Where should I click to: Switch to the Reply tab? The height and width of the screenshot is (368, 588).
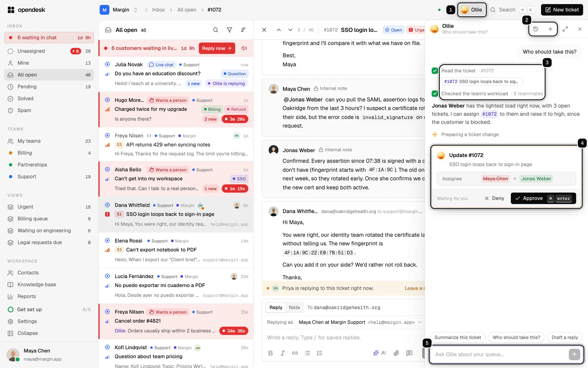point(276,307)
